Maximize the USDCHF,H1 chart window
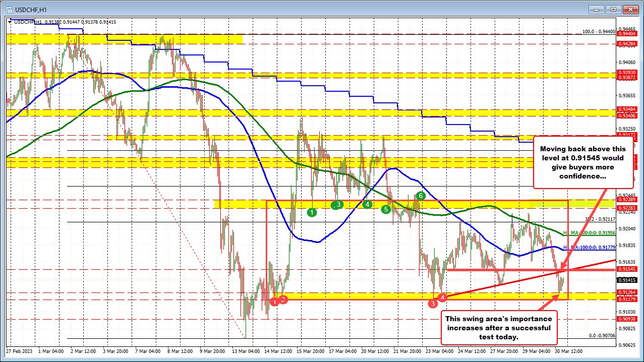The height and width of the screenshot is (362, 644). 613,9
